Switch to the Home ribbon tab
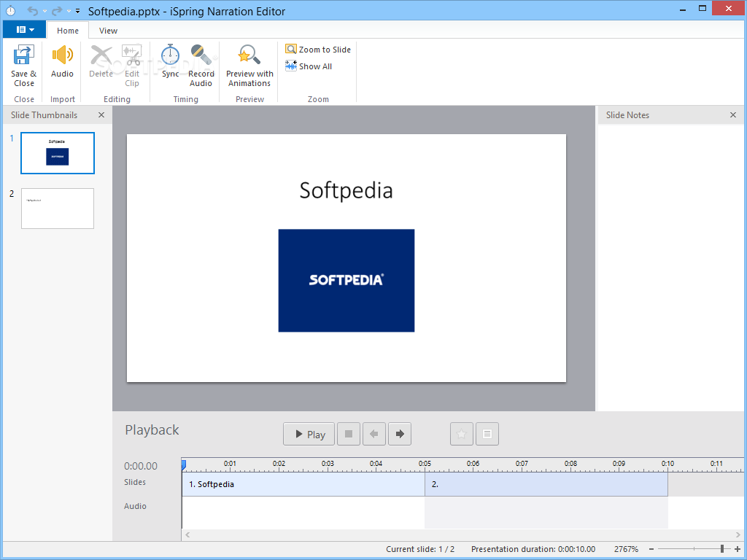 [x=68, y=31]
